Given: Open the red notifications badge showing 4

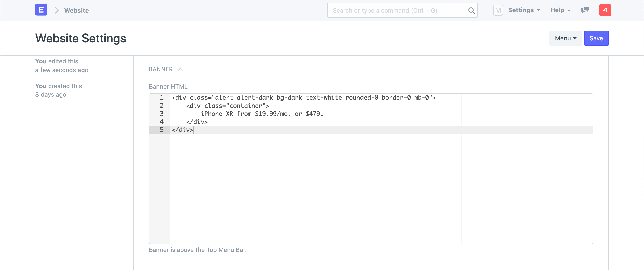Looking at the screenshot, I should pyautogui.click(x=605, y=10).
